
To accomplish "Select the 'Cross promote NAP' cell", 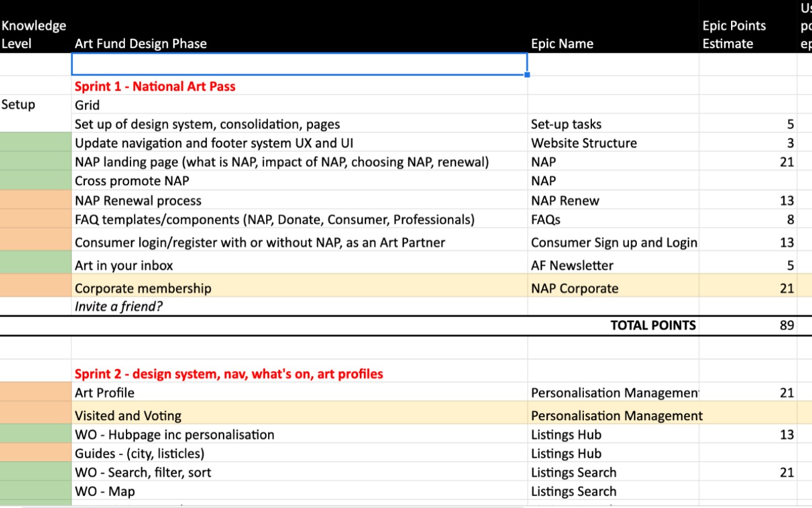I will [x=299, y=180].
